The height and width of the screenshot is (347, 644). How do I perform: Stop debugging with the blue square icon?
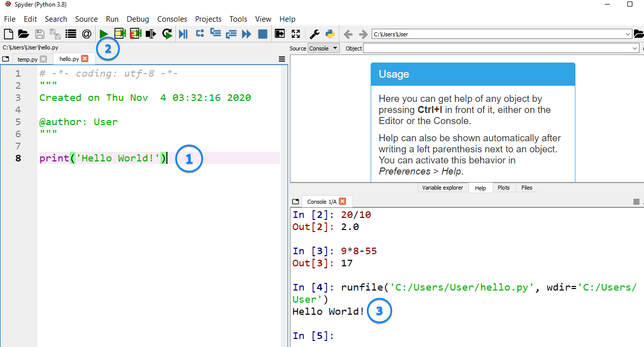pyautogui.click(x=262, y=34)
